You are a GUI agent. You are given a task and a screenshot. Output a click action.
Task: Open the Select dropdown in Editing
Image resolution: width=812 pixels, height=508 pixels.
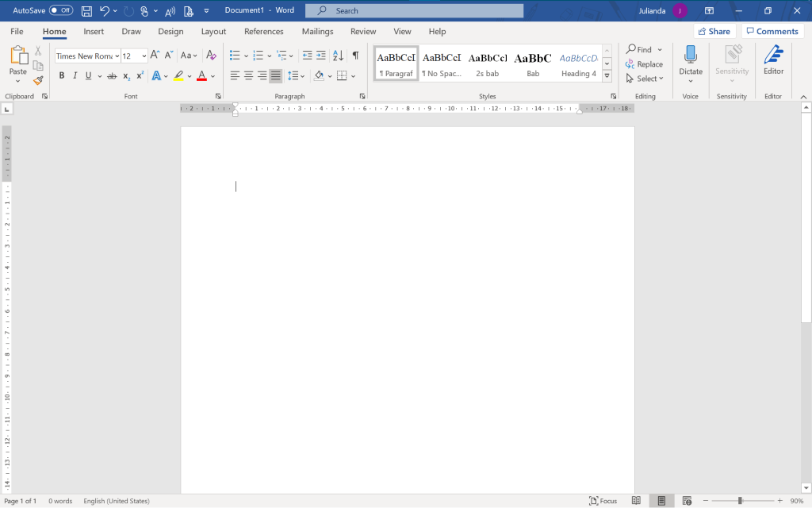coord(646,79)
